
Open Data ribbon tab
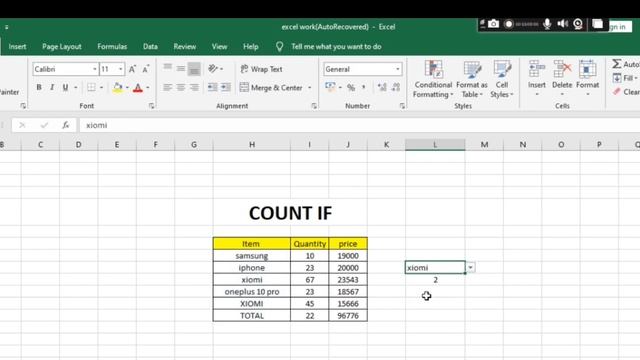[x=150, y=47]
